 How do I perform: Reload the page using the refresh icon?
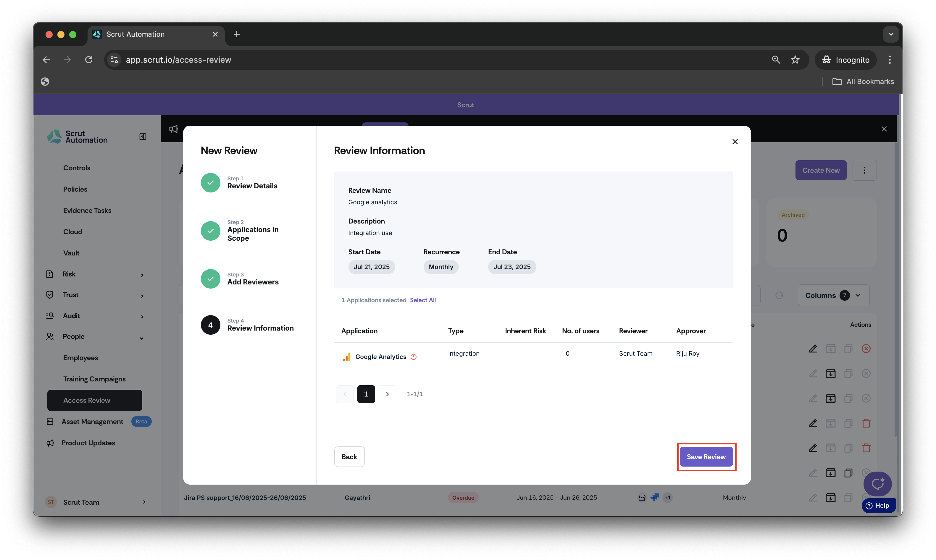pos(89,60)
